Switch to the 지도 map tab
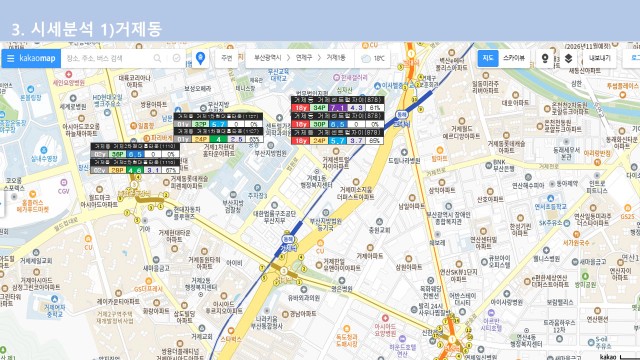The width and height of the screenshot is (640, 360). tap(488, 58)
